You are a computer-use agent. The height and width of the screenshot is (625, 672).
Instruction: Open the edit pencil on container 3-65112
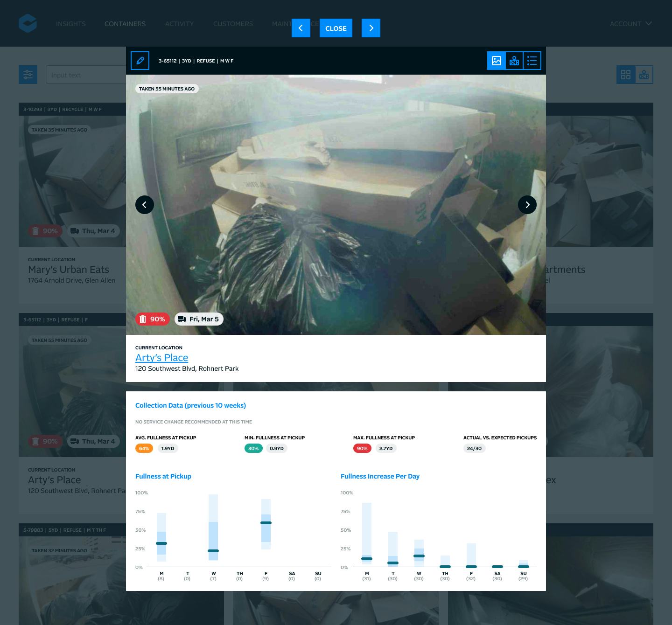(140, 60)
